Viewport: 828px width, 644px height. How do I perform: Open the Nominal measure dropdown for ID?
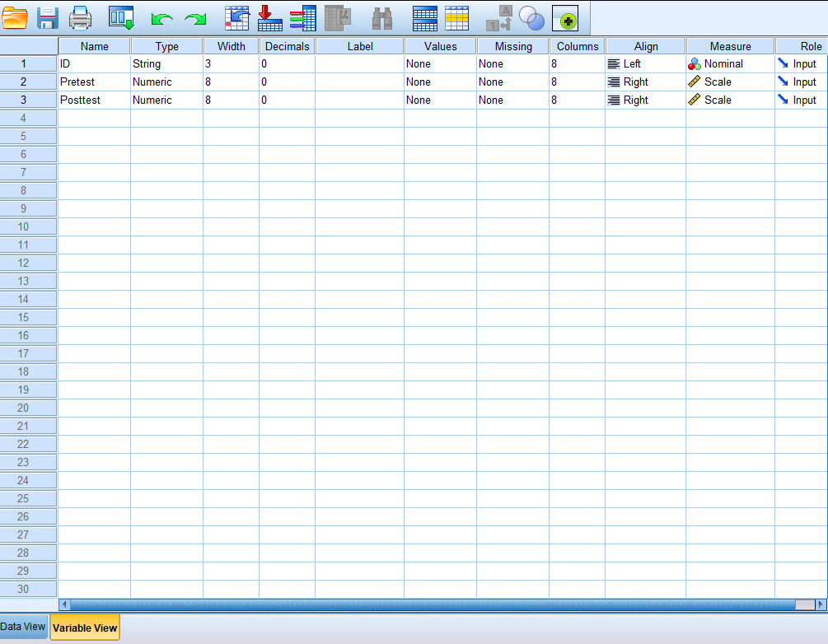tap(730, 64)
